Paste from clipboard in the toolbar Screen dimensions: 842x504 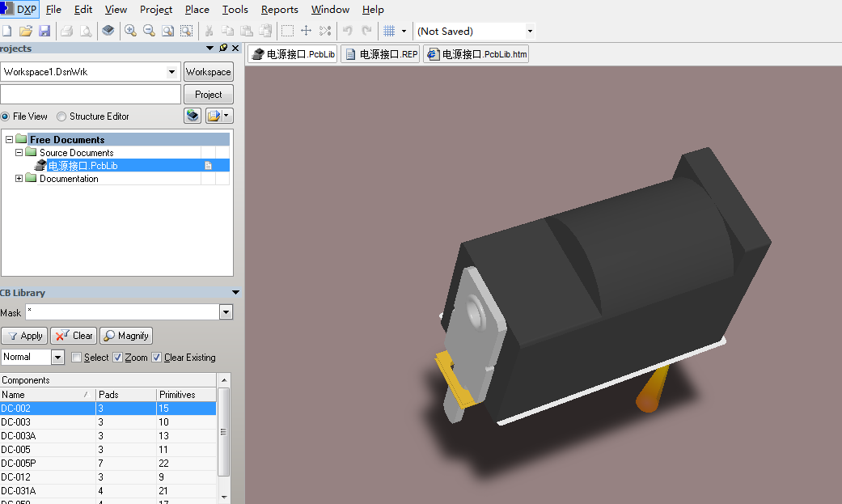coord(247,32)
